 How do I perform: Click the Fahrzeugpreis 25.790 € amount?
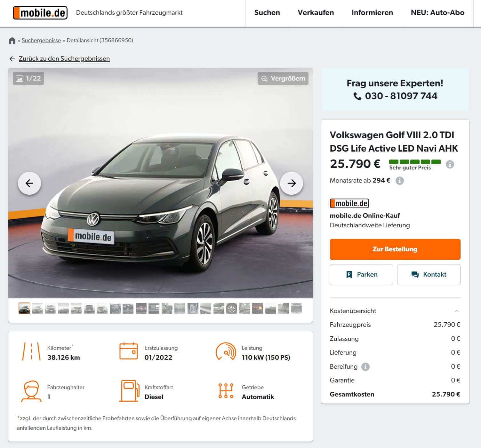tap(447, 325)
